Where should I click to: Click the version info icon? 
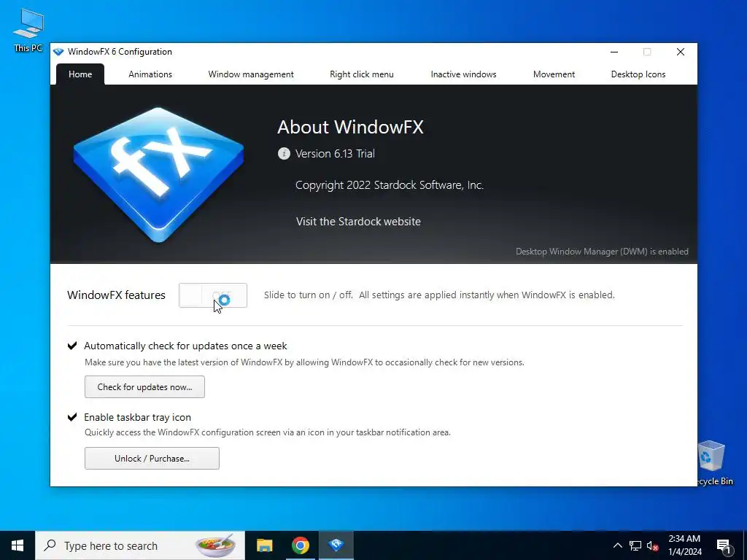coord(284,153)
